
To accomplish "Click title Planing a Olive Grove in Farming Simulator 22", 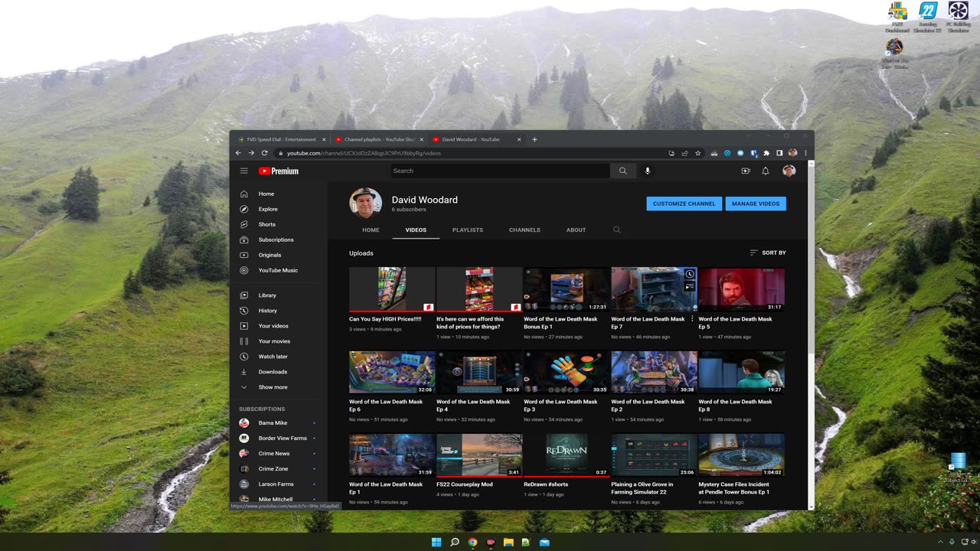I will [x=642, y=488].
